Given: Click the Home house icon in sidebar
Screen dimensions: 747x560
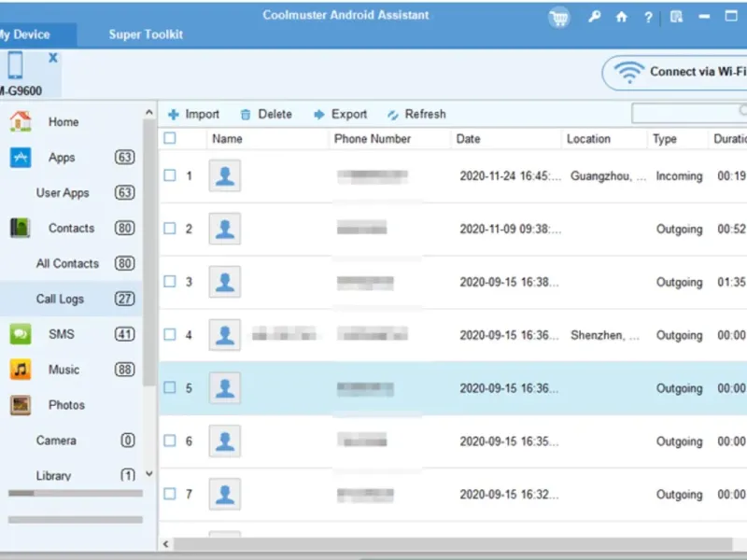Looking at the screenshot, I should (21, 121).
